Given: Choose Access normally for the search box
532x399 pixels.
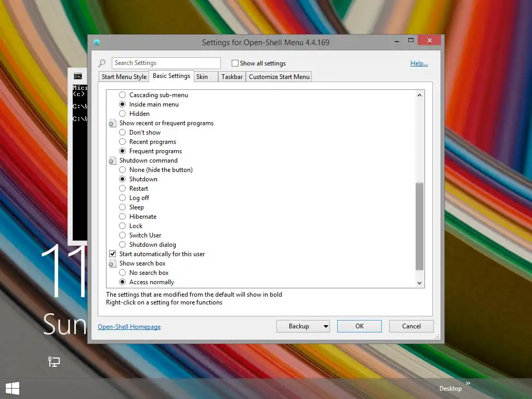Looking at the screenshot, I should pyautogui.click(x=123, y=282).
